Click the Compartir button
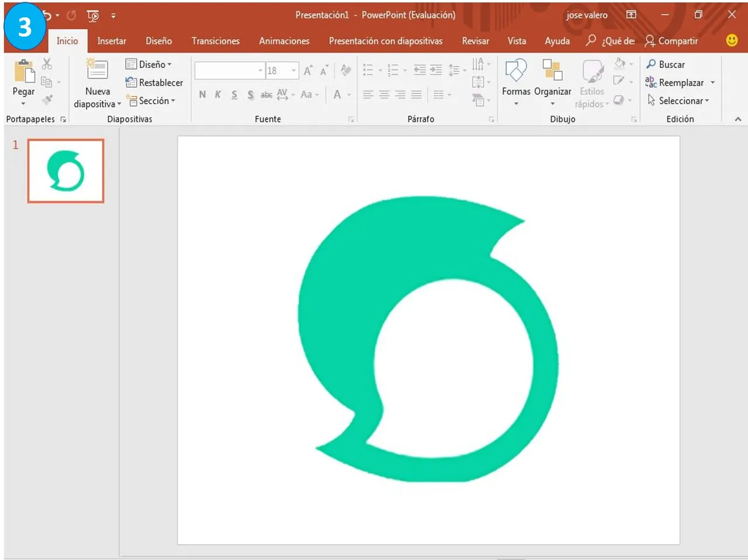This screenshot has height=560, width=748. (x=671, y=41)
